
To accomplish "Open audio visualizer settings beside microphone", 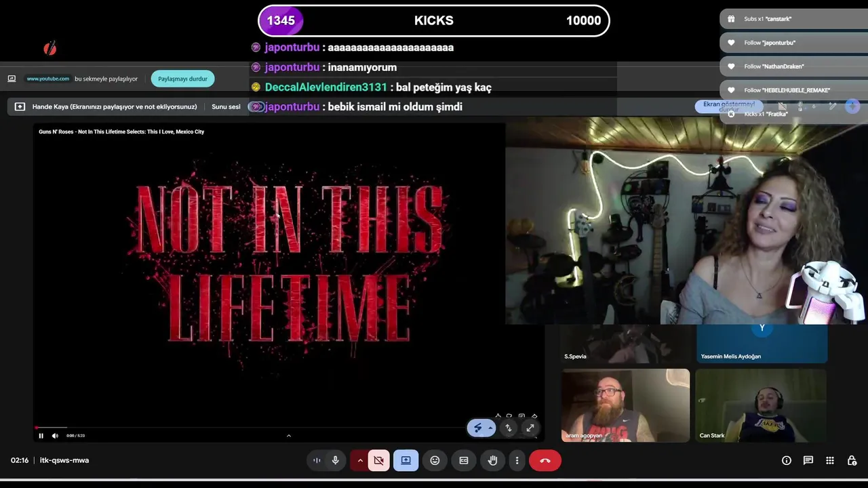I will [317, 460].
